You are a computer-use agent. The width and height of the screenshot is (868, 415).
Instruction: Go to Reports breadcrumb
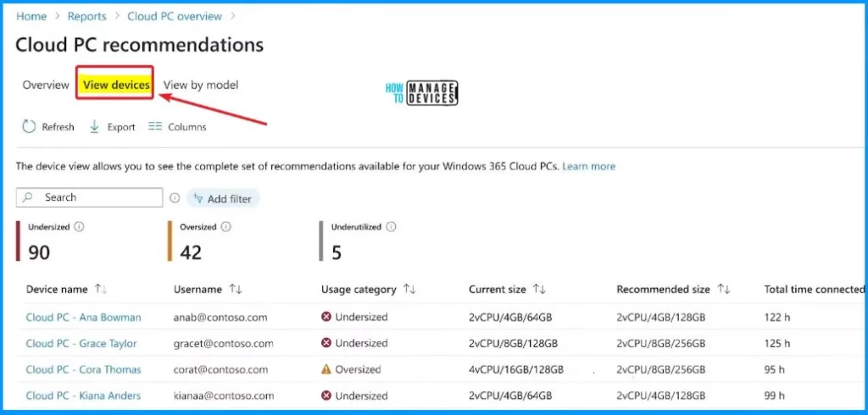tap(87, 16)
